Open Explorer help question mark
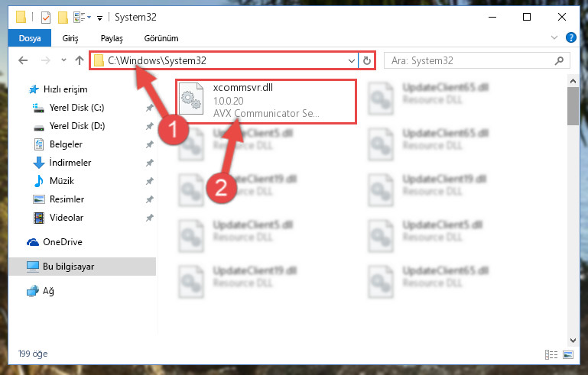This screenshot has height=375, width=588. [x=570, y=37]
